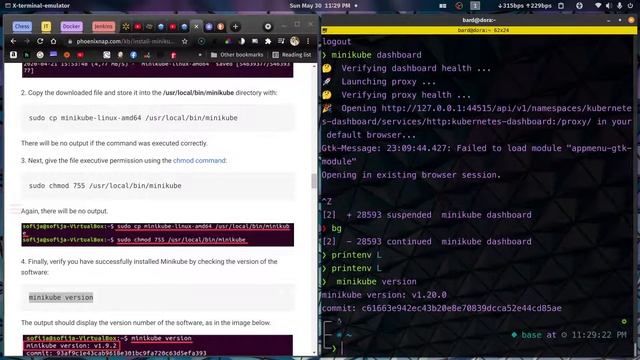Click the terminal icon on the yellow strip
This screenshot has width=640, height=360.
click(x=324, y=30)
